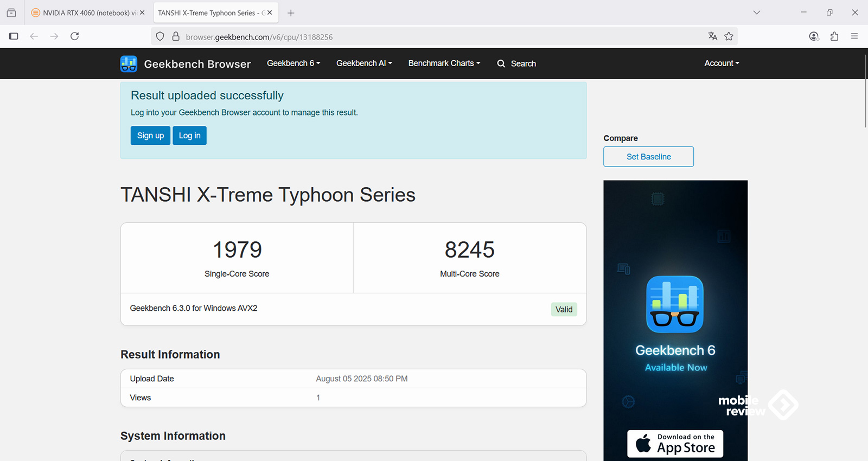Expand the Geekbench 6 menu
Viewport: 868px width, 461px height.
point(293,63)
